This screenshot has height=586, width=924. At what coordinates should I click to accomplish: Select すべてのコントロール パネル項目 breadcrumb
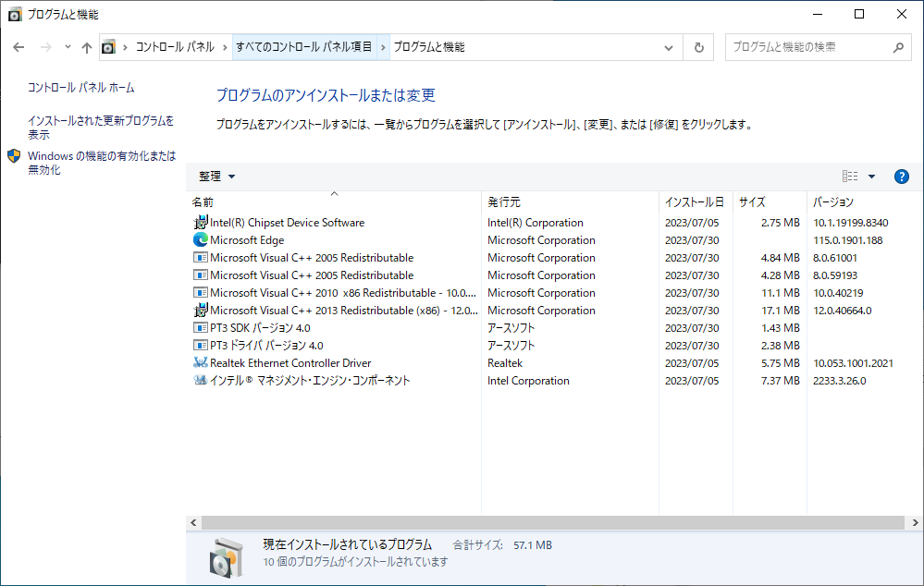tap(304, 47)
